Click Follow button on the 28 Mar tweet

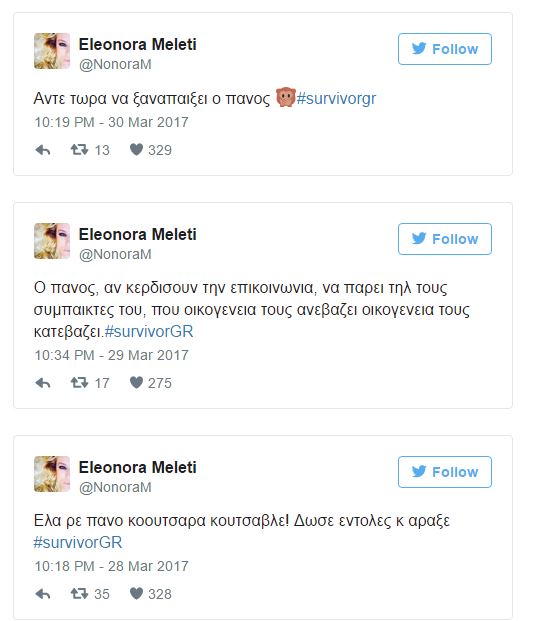[445, 472]
